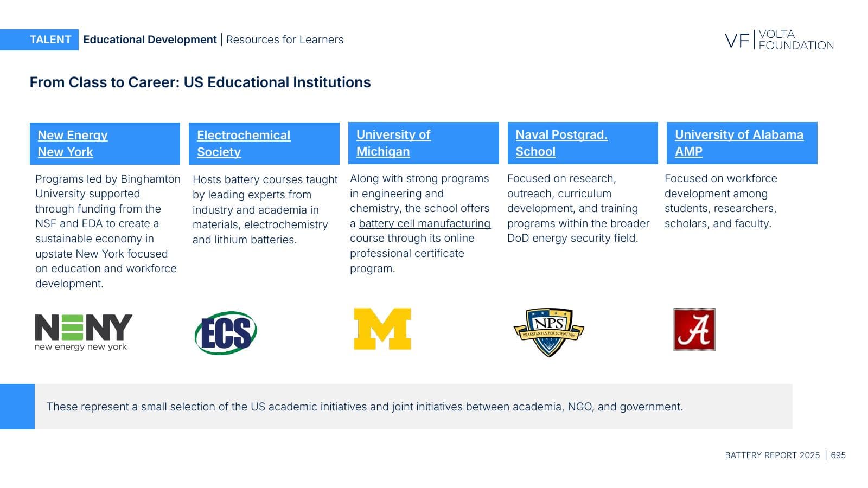Open the University of Michigan heading link
The width and height of the screenshot is (868, 488).
tap(393, 143)
